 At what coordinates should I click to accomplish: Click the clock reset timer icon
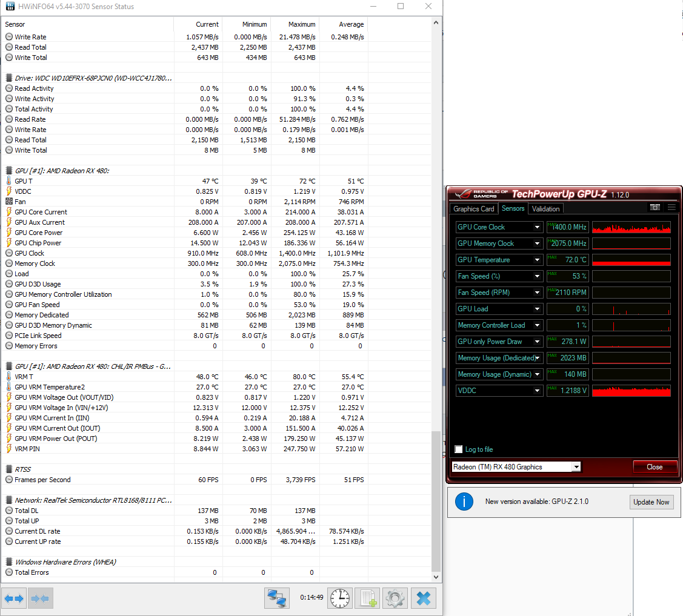(340, 598)
